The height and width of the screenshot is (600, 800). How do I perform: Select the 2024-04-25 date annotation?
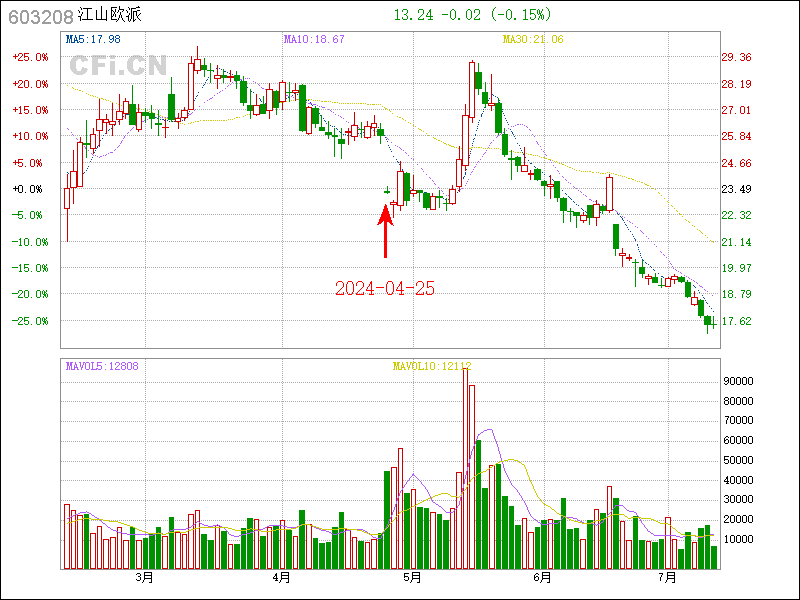click(x=385, y=289)
